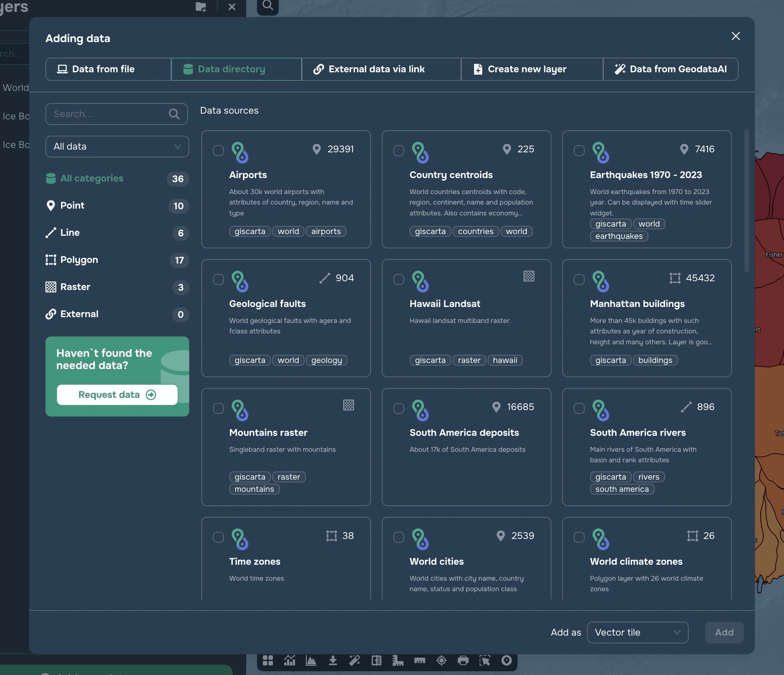The width and height of the screenshot is (784, 675).
Task: Check the Airports data source checkbox
Action: [218, 150]
